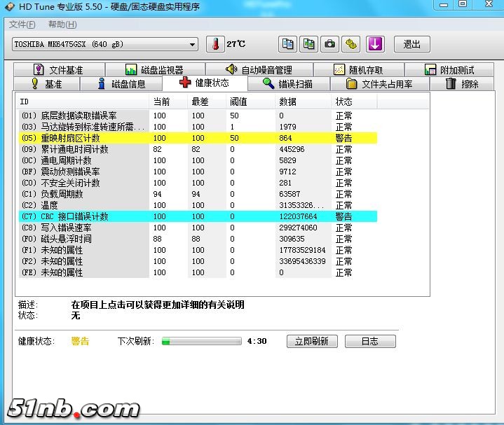Click the 退出 button
The height and width of the screenshot is (425, 504).
coord(412,44)
